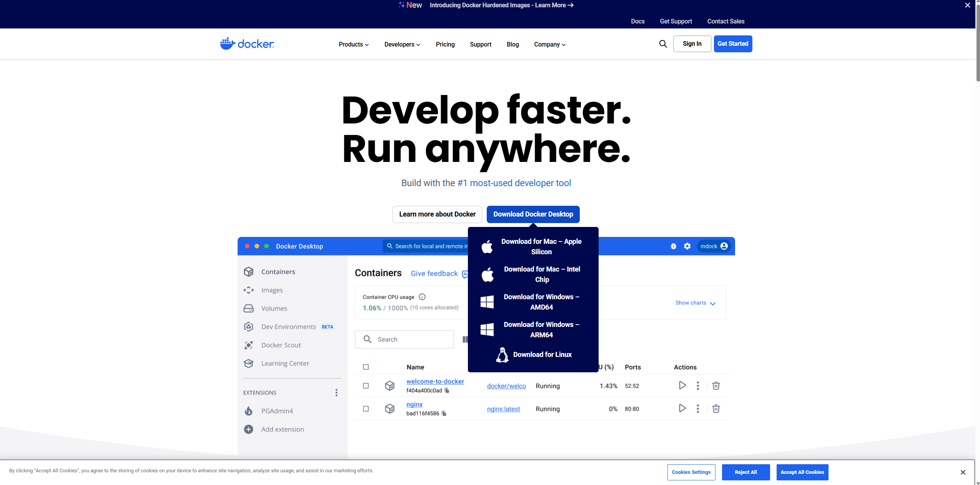Copy the f404a400c0ad container ID
Image resolution: width=980 pixels, height=485 pixels.
point(447,390)
